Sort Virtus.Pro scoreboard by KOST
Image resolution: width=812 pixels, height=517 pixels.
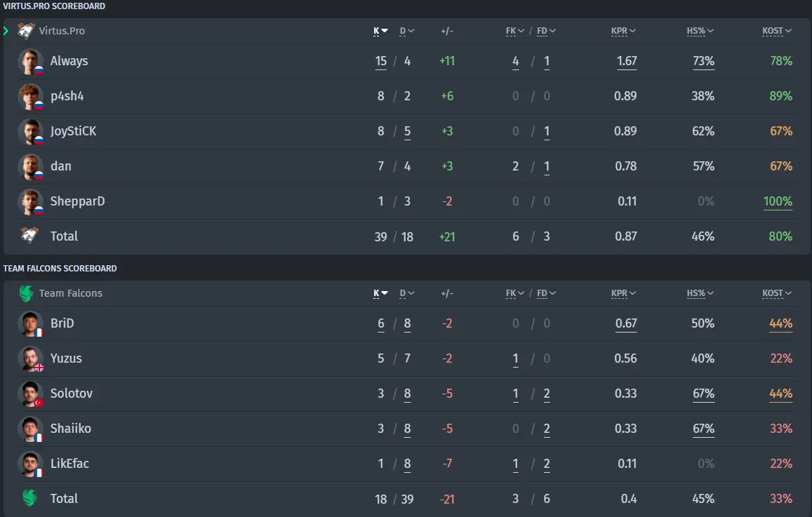coord(777,31)
